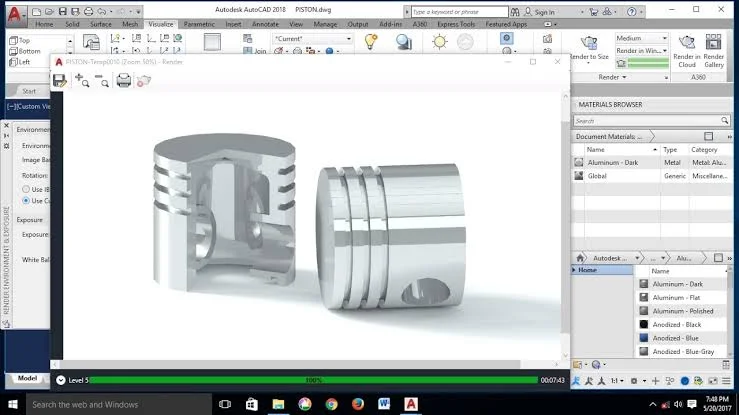Screen dimensions: 739x415
Task: Click the Anodized - Blue material swatch
Action: (x=644, y=338)
